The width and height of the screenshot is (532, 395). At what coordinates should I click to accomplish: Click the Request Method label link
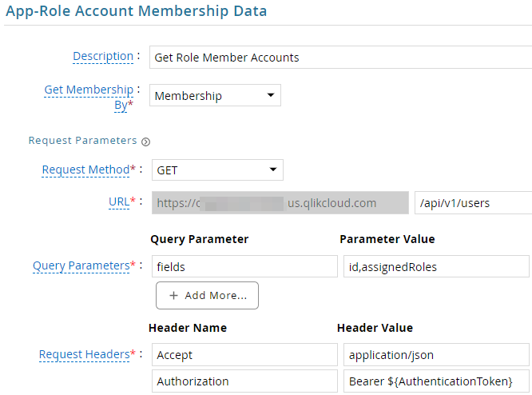point(85,170)
